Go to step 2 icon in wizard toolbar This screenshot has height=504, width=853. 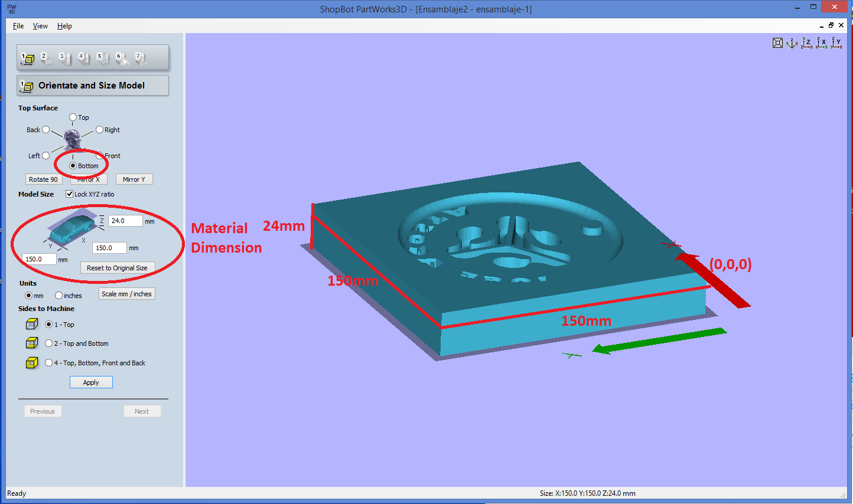click(45, 58)
